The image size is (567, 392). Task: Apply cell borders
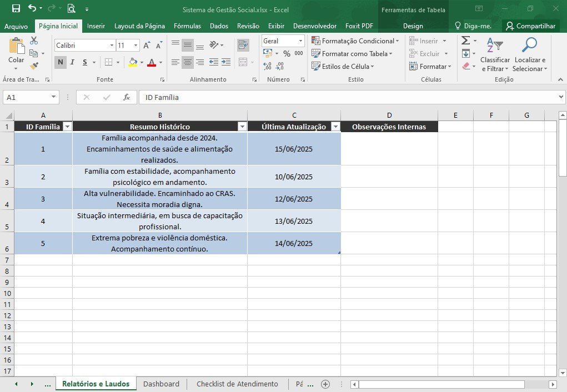tap(108, 62)
